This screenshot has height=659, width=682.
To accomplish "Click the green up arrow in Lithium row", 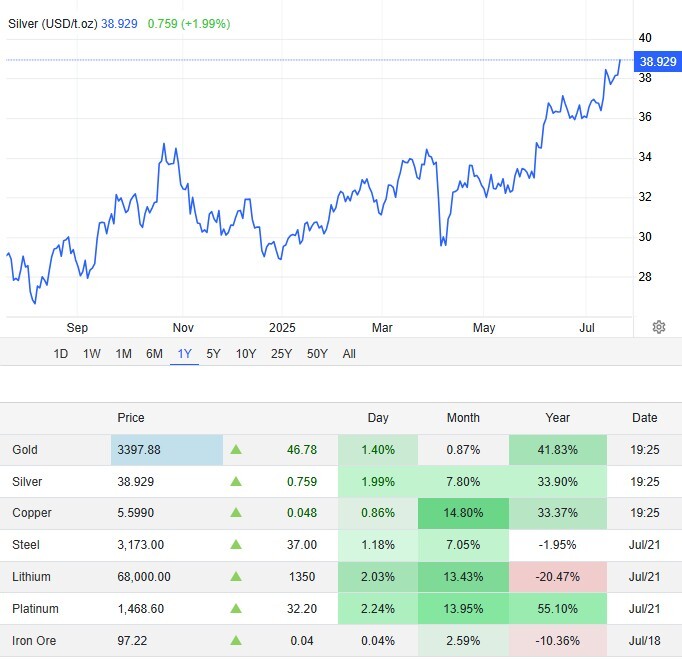I will 236,577.
